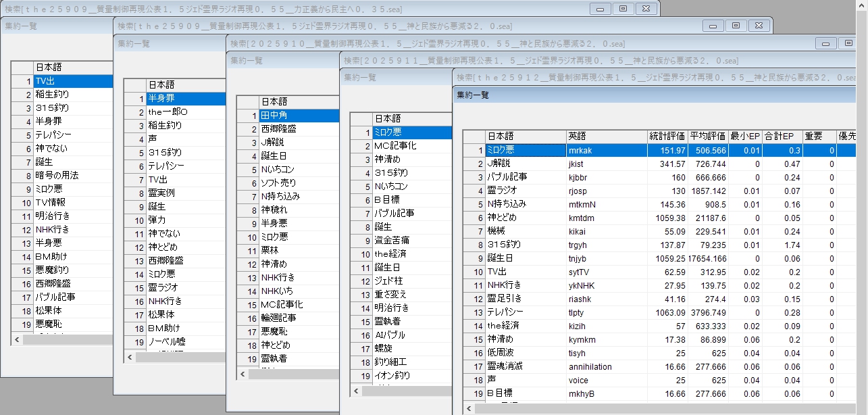Click left scroll arrow in frontmost table
Viewport: 868px width, 415px height.
click(468, 408)
